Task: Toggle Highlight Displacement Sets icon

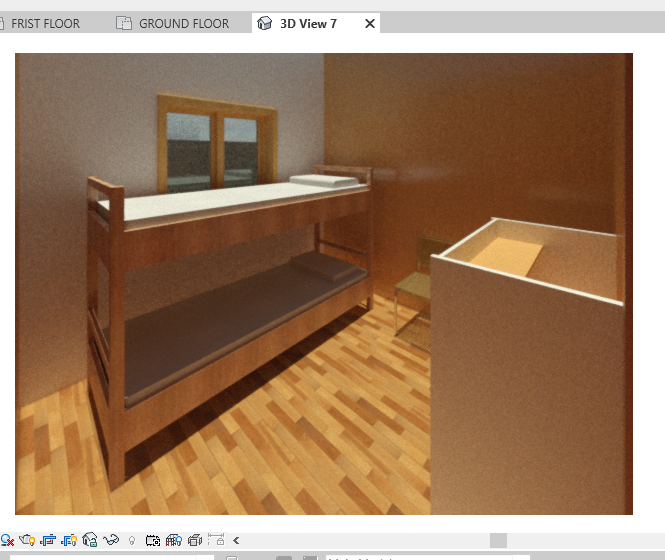Action: point(195,540)
